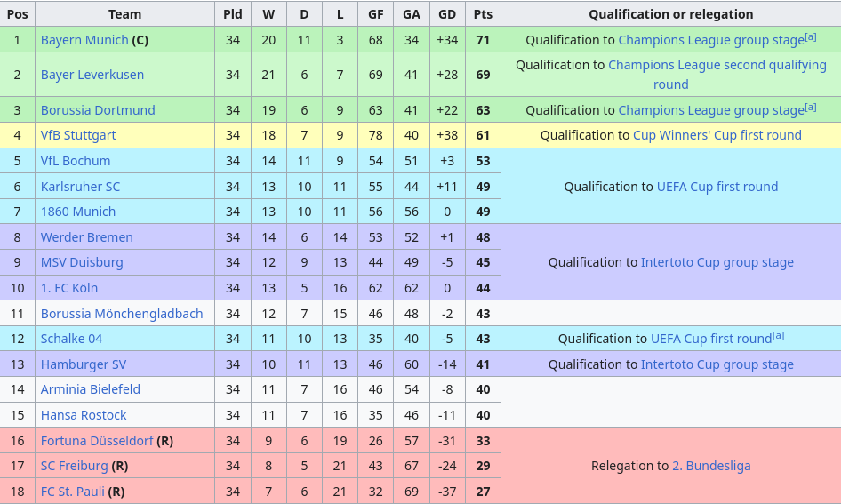Open the 2. Bundesliga relegation link
The height and width of the screenshot is (504, 841).
click(x=711, y=466)
